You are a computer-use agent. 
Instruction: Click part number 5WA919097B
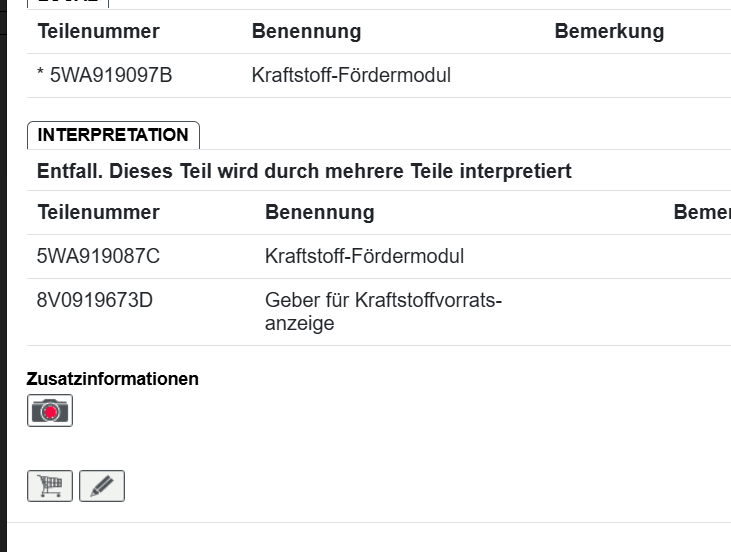111,75
